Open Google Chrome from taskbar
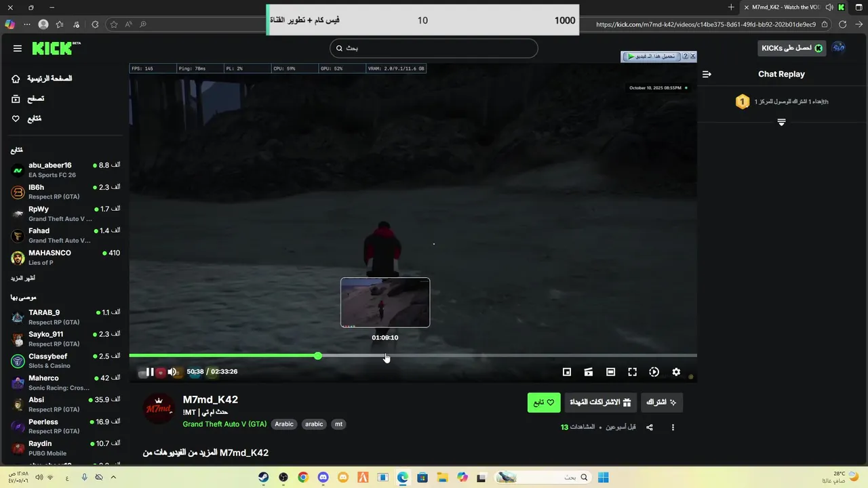This screenshot has width=868, height=488. point(302,477)
